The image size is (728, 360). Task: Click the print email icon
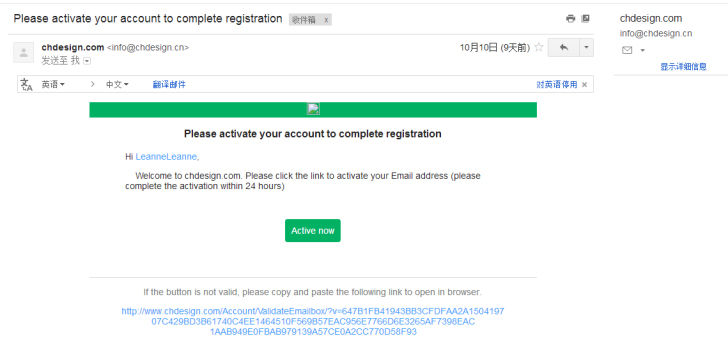[x=570, y=19]
